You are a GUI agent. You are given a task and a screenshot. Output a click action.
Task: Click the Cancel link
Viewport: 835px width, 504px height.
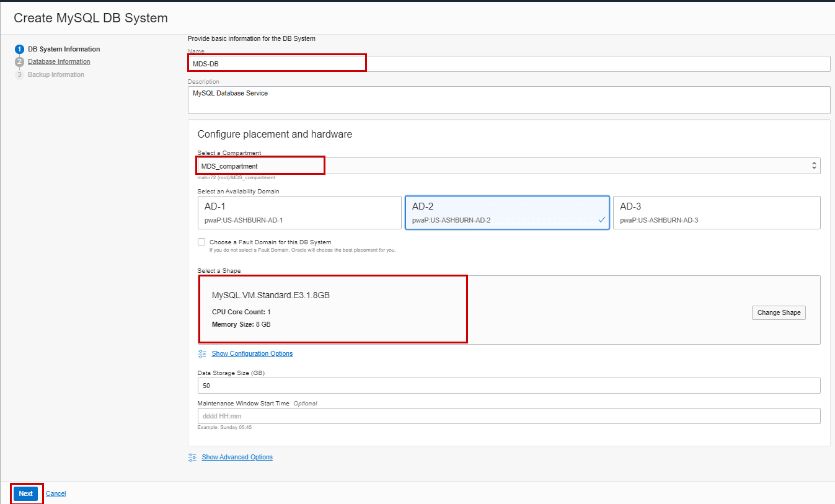tap(56, 493)
